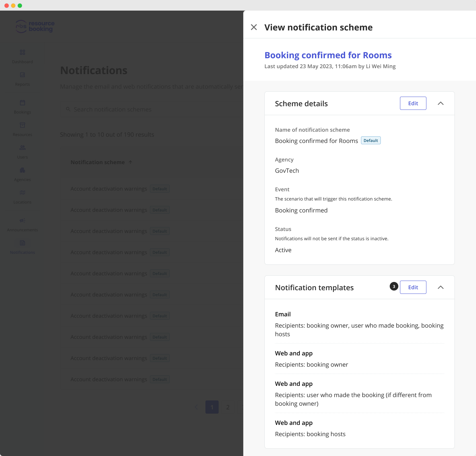Select the Users icon in the sidebar
476x456 pixels.
(22, 147)
